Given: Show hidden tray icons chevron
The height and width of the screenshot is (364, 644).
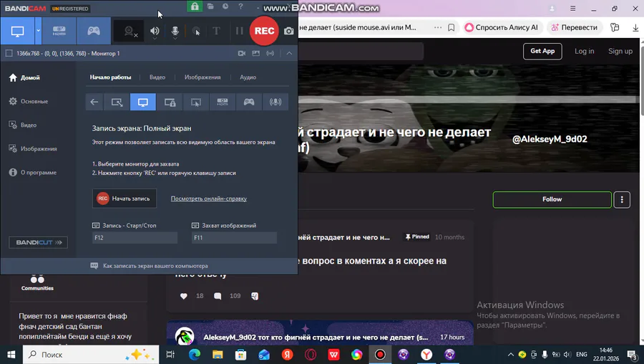Looking at the screenshot, I should pyautogui.click(x=510, y=355).
